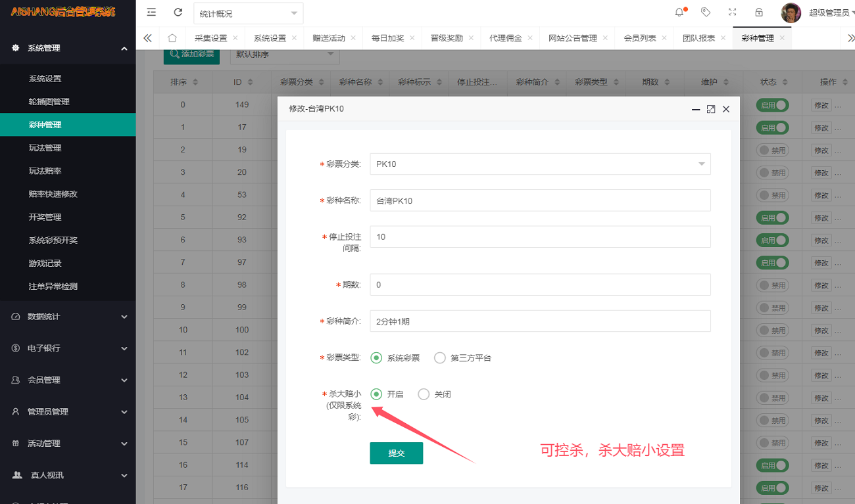Click the lock screen icon

(759, 12)
